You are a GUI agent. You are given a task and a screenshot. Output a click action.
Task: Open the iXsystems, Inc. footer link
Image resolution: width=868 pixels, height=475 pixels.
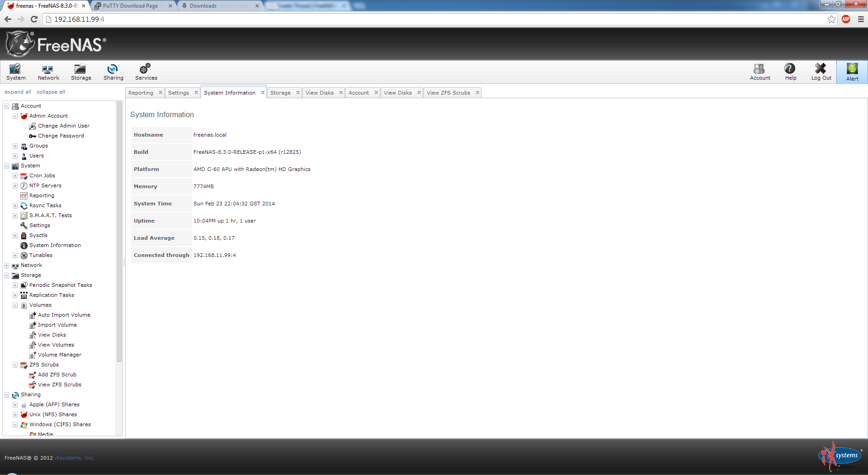tap(74, 458)
